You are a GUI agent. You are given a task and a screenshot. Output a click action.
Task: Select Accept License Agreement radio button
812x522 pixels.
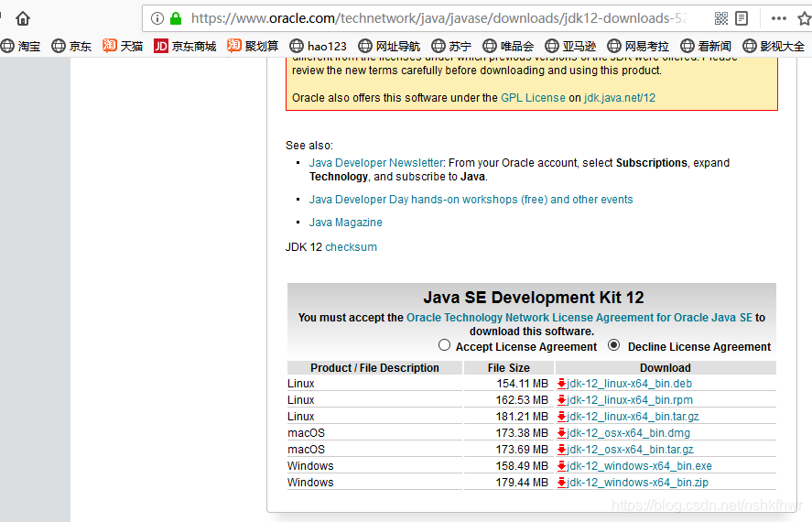coord(444,345)
